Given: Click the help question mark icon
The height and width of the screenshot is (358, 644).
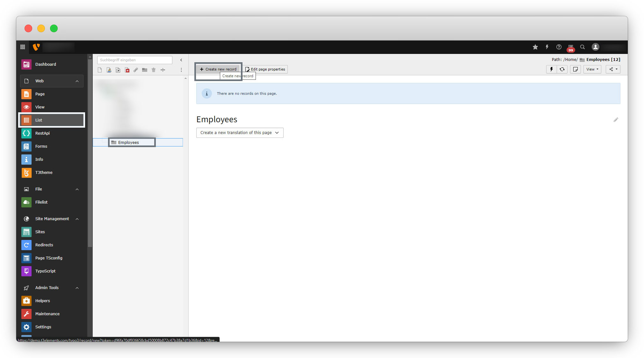Looking at the screenshot, I should tap(559, 47).
